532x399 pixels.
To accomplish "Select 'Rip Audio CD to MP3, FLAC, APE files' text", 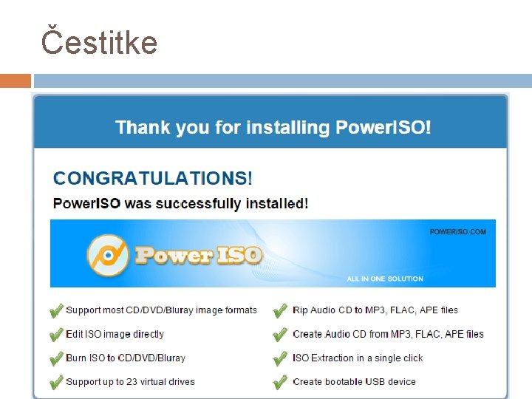I will [x=375, y=310].
